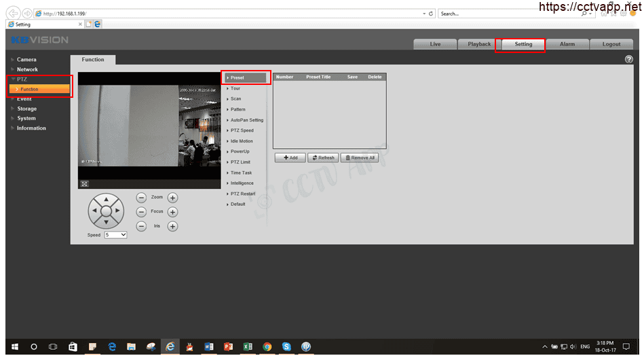Click the Iris plus button
Screen dimensions: 644x358
pos(172,226)
